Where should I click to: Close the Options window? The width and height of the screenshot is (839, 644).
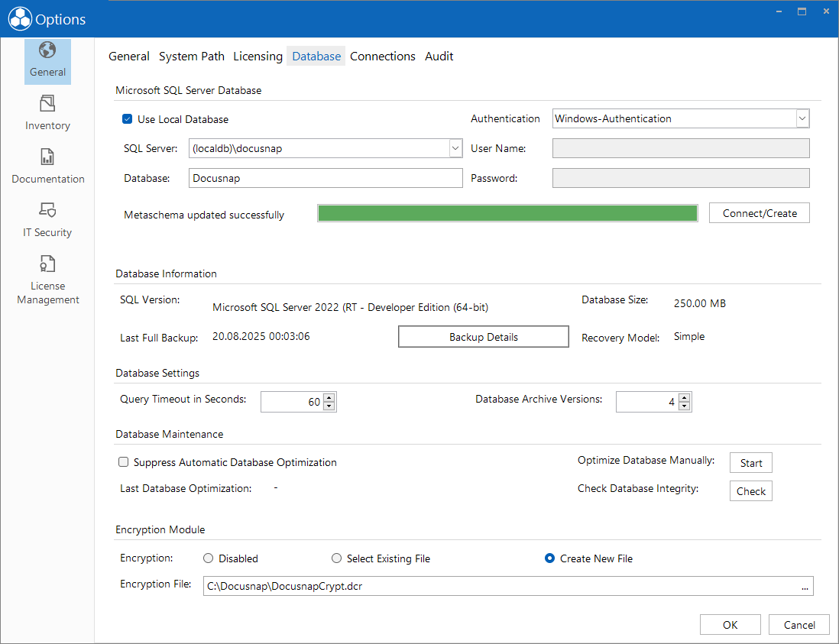825,11
